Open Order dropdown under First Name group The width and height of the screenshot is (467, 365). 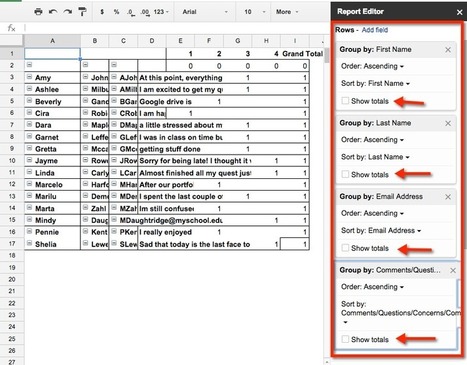pyautogui.click(x=372, y=66)
